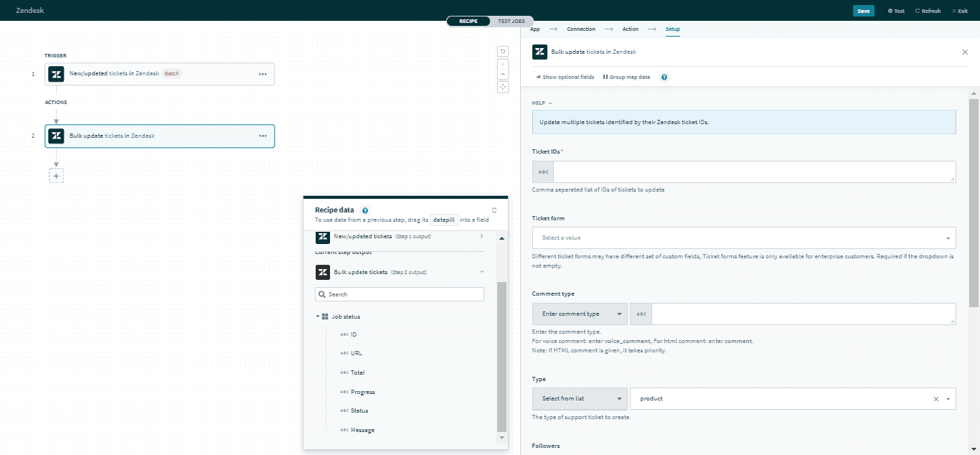Image resolution: width=980 pixels, height=455 pixels.
Task: Close the Bulk update tickets setup panel
Action: click(964, 52)
